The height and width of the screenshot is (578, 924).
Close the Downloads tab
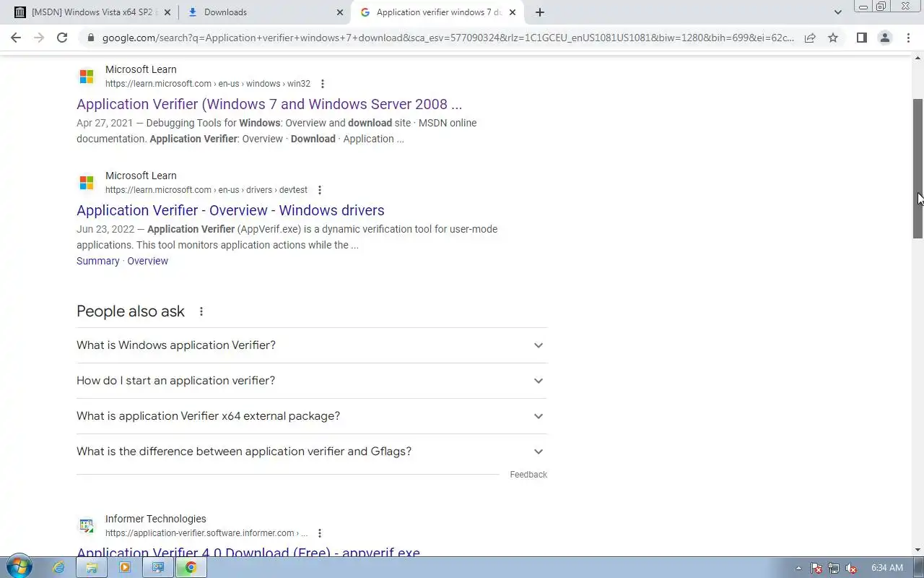tap(340, 12)
